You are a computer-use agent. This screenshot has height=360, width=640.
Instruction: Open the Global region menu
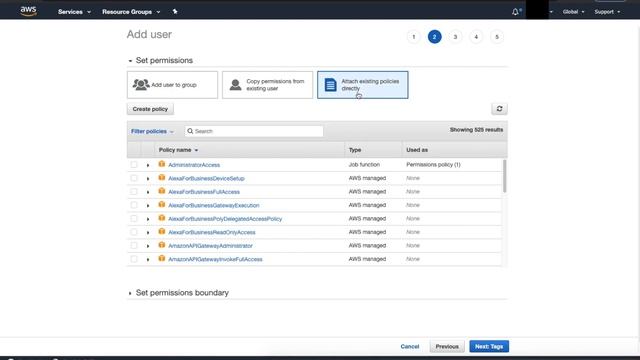(573, 12)
